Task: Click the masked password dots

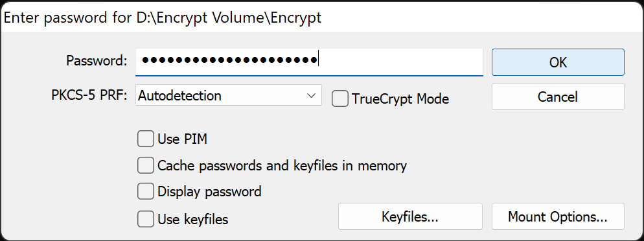Action: tap(229, 60)
